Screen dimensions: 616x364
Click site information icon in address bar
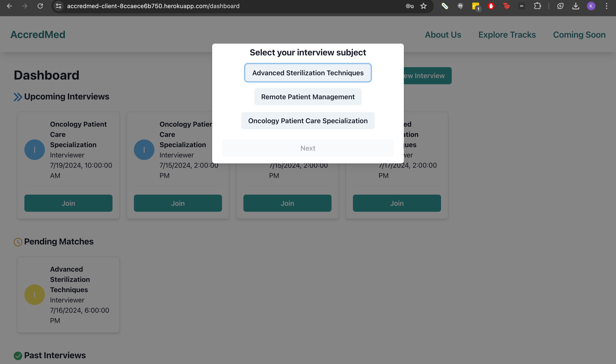pos(58,6)
